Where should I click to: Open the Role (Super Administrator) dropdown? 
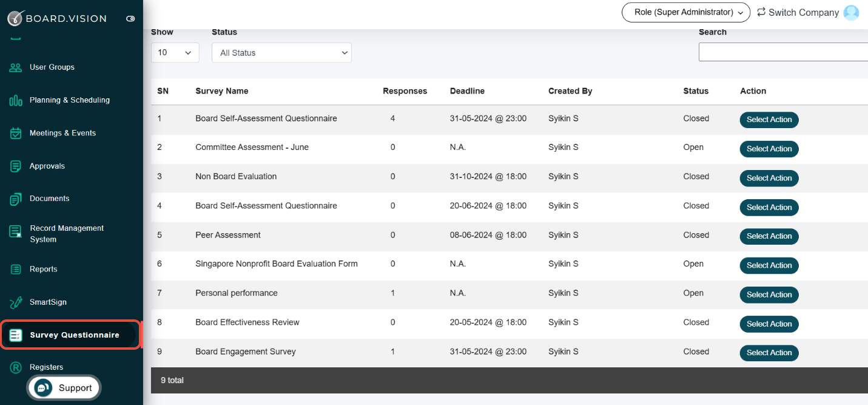click(686, 12)
